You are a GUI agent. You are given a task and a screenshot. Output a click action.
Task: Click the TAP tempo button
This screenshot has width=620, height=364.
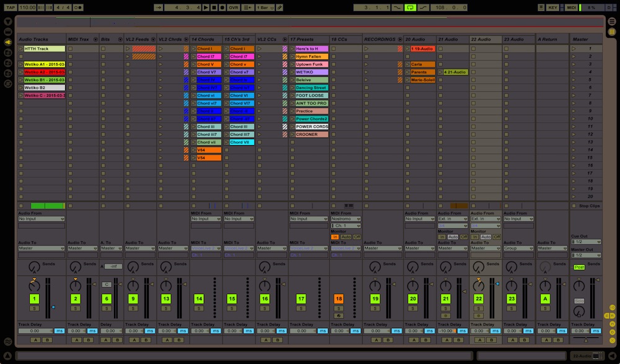point(11,7)
